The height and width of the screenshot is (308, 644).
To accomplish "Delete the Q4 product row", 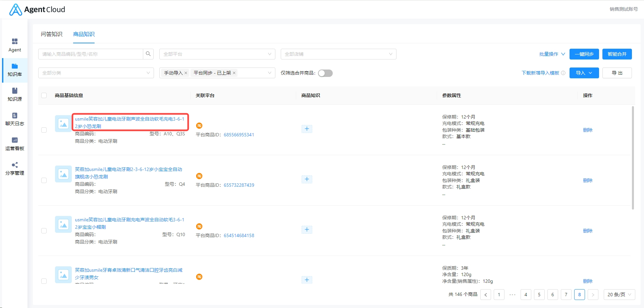I will (x=588, y=180).
